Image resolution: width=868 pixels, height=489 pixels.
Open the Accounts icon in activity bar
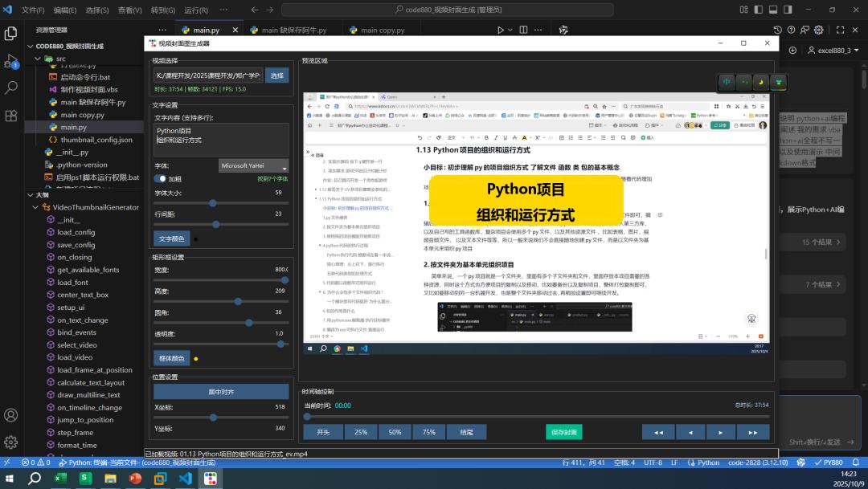point(11,415)
